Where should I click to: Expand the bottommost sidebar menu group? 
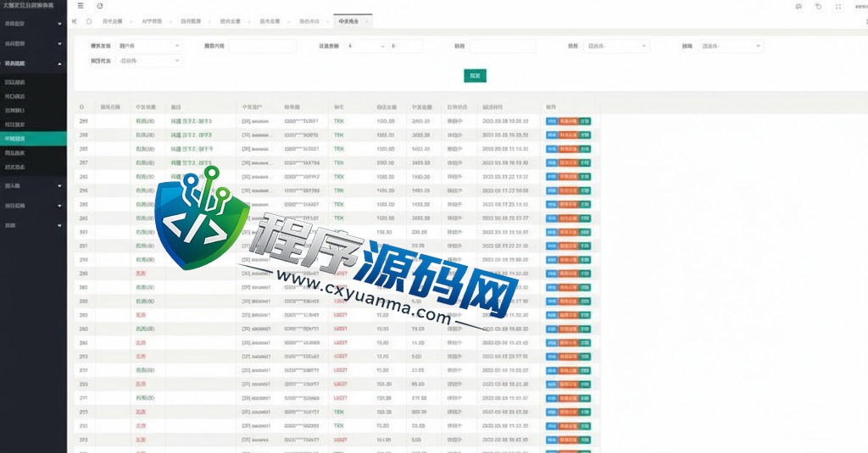coord(33,226)
